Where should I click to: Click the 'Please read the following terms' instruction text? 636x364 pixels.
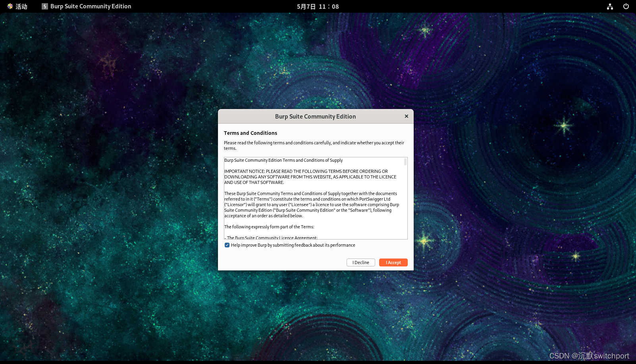(314, 146)
